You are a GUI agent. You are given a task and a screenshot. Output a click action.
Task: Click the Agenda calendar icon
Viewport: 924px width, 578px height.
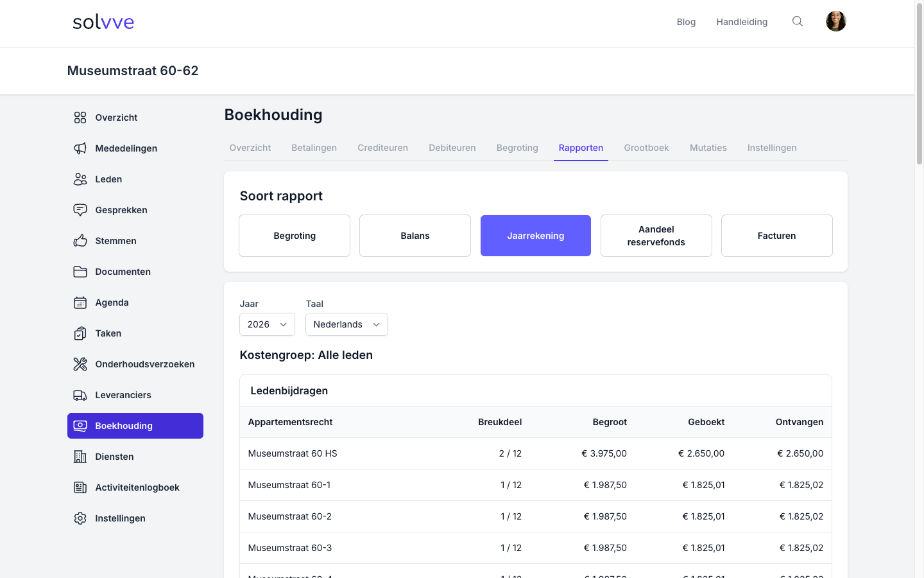coord(80,302)
